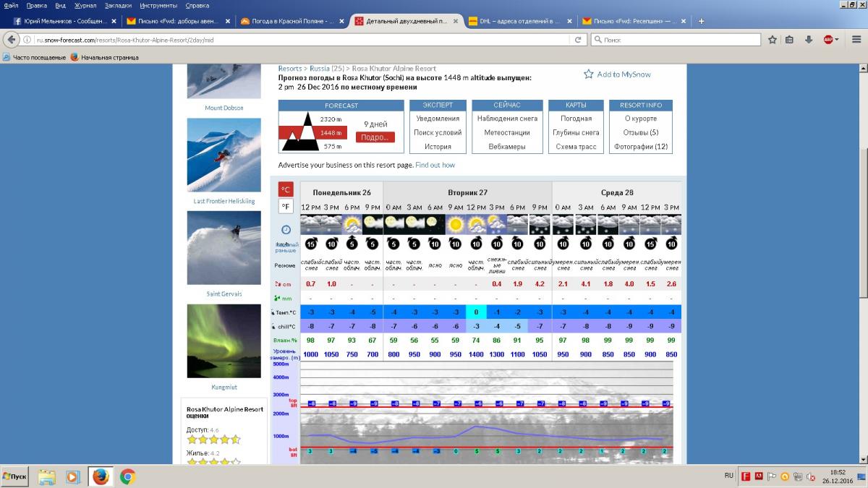Click the clock icon beside forecast table

click(286, 229)
